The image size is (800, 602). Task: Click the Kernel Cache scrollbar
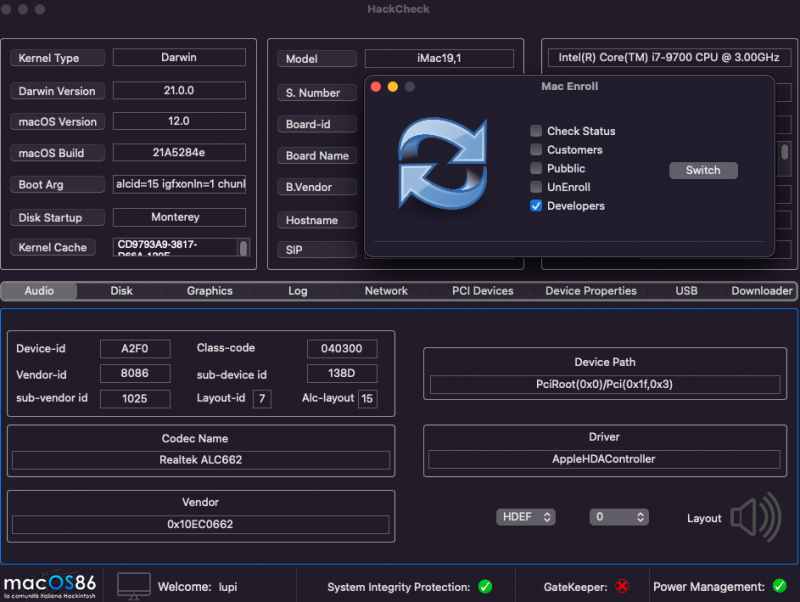click(242, 247)
